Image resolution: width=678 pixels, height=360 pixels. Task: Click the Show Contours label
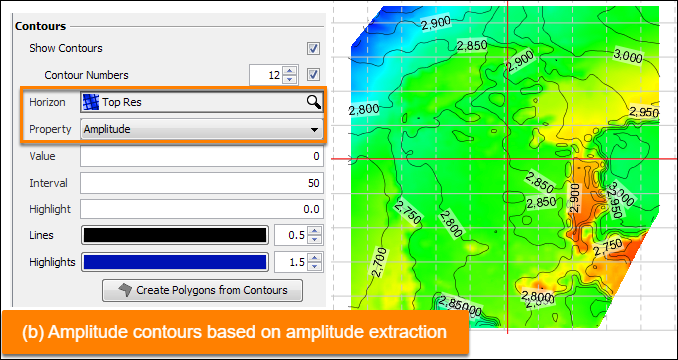(66, 48)
